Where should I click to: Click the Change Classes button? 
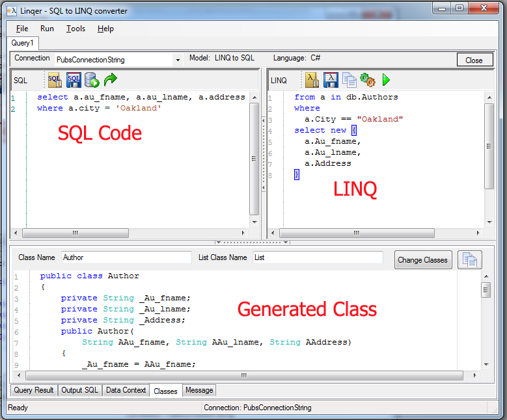[x=423, y=260]
